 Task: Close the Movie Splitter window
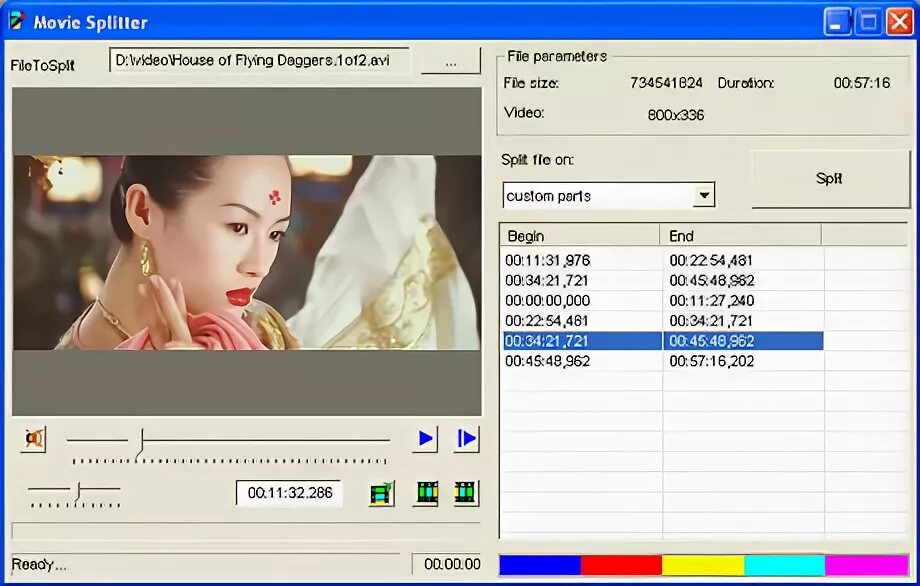click(x=899, y=22)
